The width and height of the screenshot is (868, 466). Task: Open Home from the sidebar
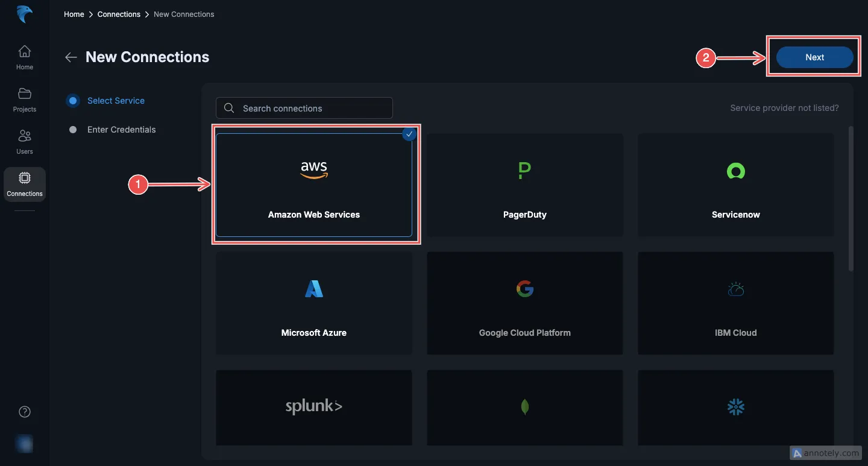(25, 57)
